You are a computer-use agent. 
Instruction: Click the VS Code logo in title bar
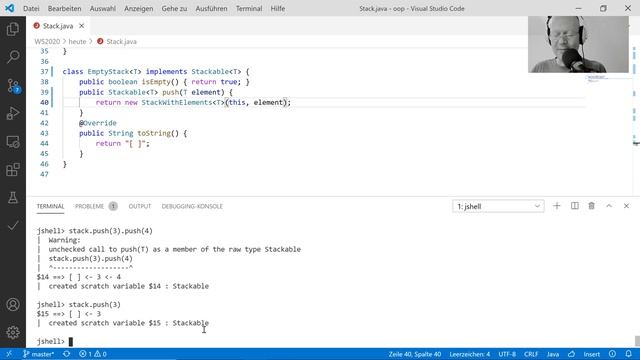click(9, 8)
